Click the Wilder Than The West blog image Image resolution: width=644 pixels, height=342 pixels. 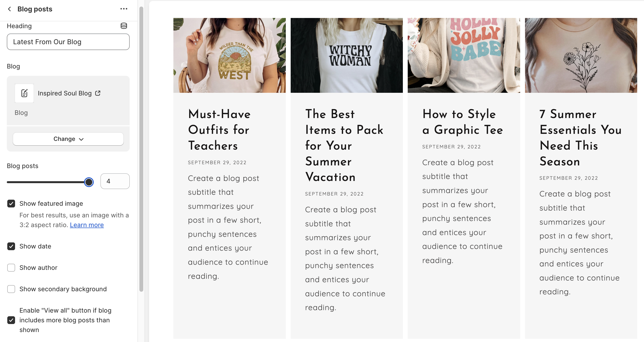(229, 55)
